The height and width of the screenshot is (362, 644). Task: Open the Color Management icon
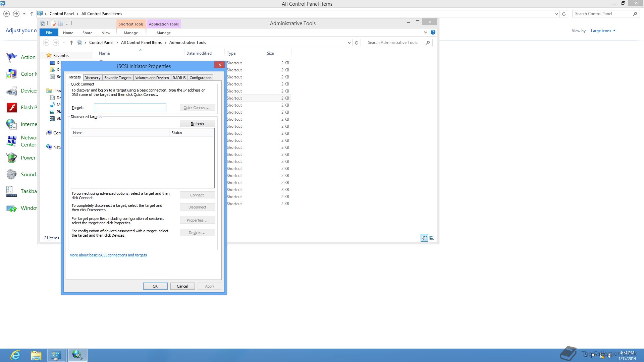click(12, 74)
